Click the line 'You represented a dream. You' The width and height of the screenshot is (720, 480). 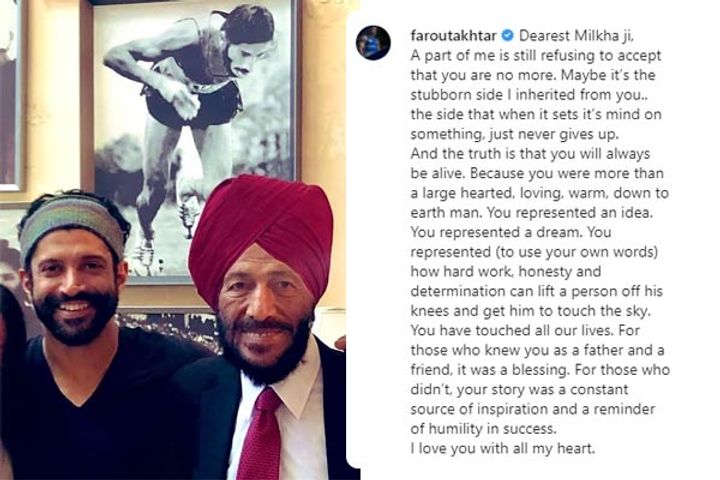[511, 232]
